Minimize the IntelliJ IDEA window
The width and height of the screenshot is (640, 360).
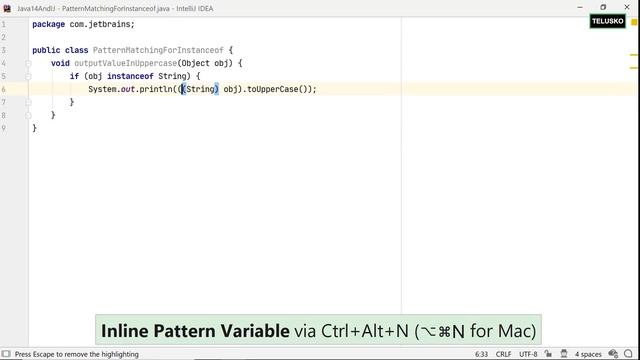point(580,7)
